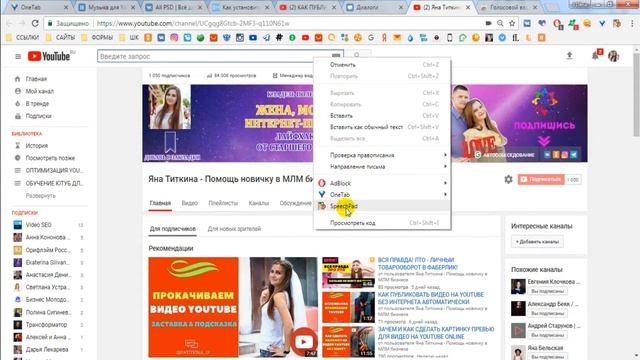Open video ВСЯ ПРАВДА! ЛТО - ЛИЧНЫЙ ТОВАРООБОРОТ
Image resolution: width=640 pixels, height=360 pixels.
coord(418,263)
